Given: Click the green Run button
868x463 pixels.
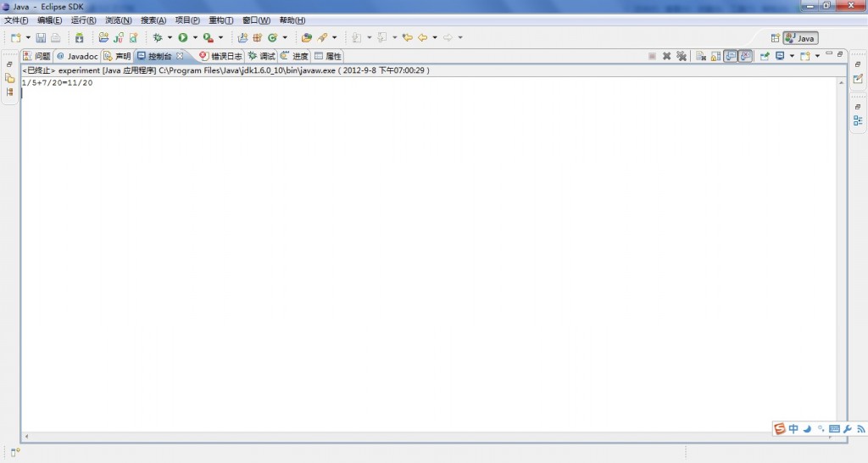Looking at the screenshot, I should coord(183,37).
